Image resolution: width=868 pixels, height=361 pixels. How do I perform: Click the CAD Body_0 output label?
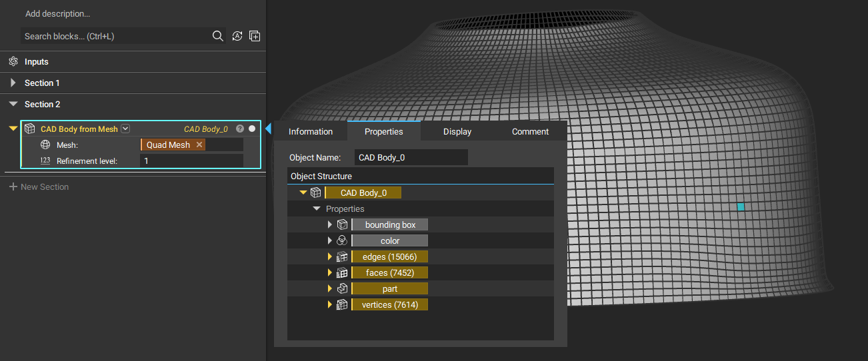point(206,129)
